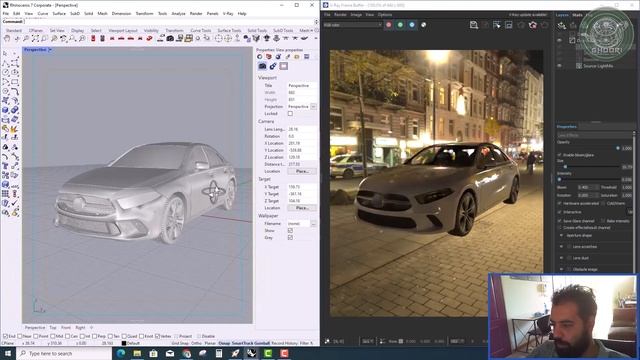Toggle the viewport Locked checkbox

coord(290,113)
